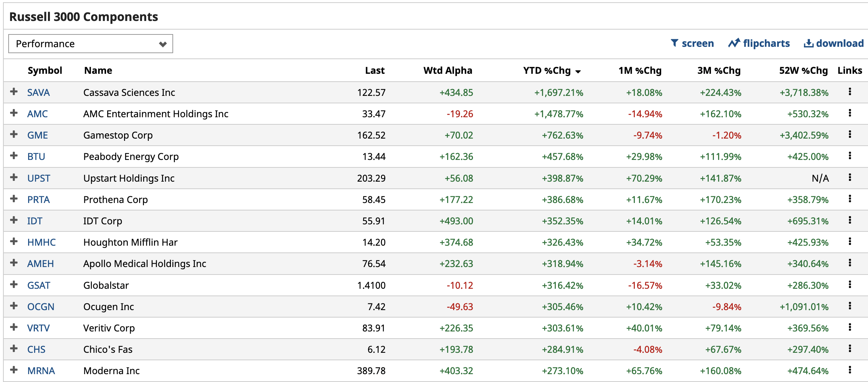868x382 pixels.
Task: Open links menu for SAVA row
Action: pyautogui.click(x=850, y=92)
